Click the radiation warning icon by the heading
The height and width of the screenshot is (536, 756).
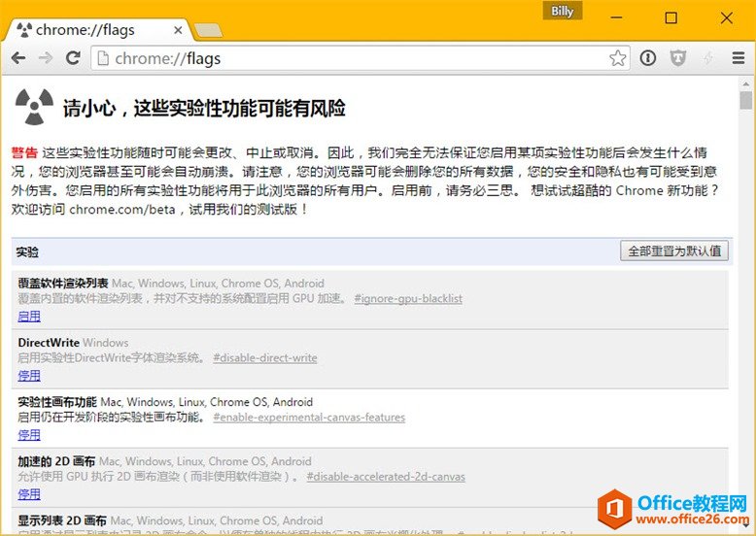(x=34, y=107)
